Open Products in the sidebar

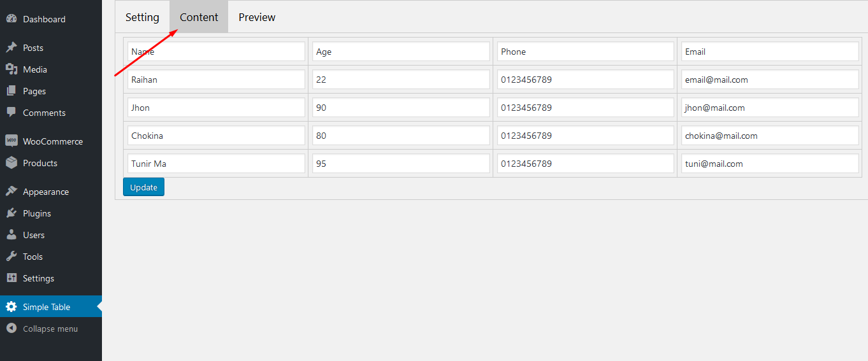tap(51, 163)
